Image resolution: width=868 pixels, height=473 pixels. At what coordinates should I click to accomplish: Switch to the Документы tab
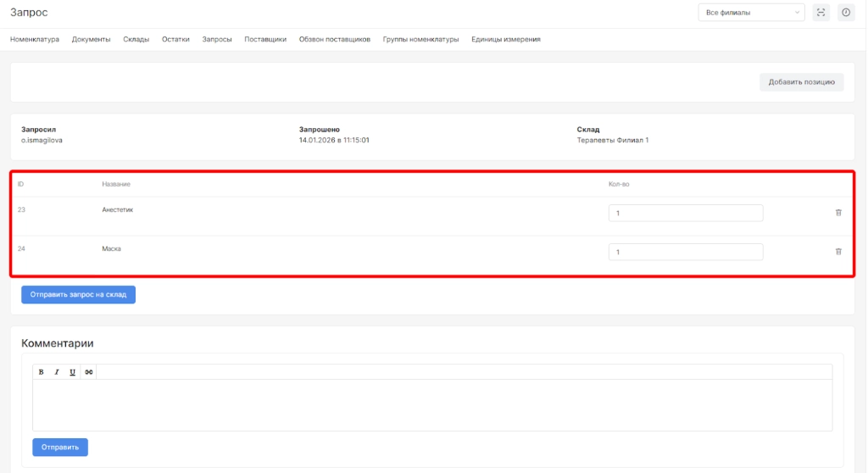[92, 39]
